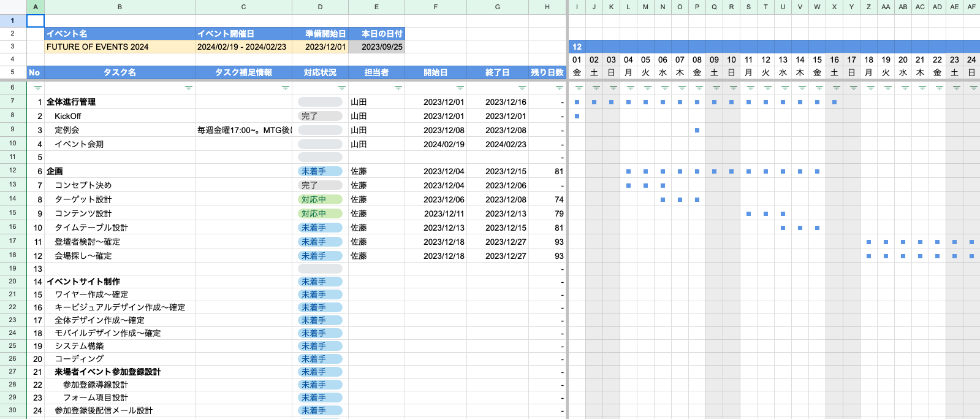Viewport: 980px width, 419px height.
Task: Open the 対応状況 column filter icon
Action: 341,88
